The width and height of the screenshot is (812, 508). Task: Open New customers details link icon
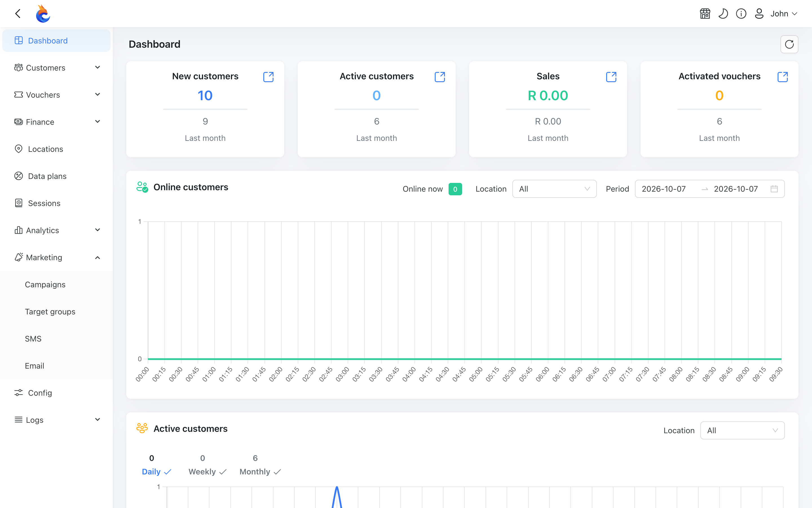(268, 77)
